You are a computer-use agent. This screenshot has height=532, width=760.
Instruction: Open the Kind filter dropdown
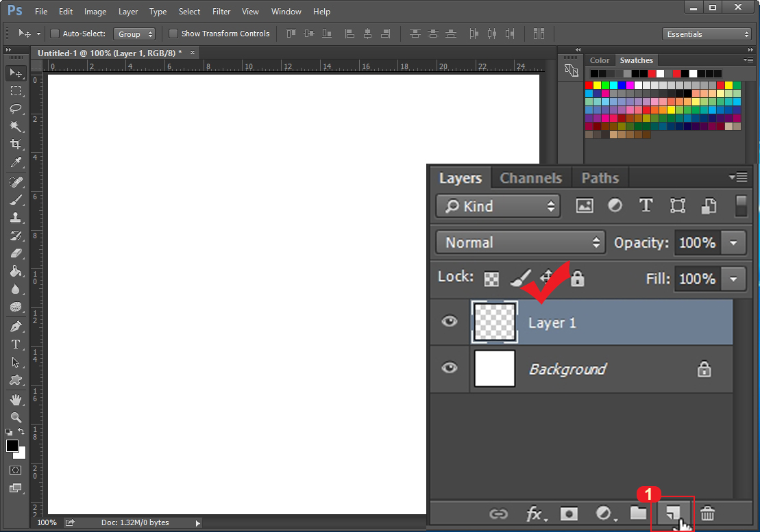coord(498,206)
